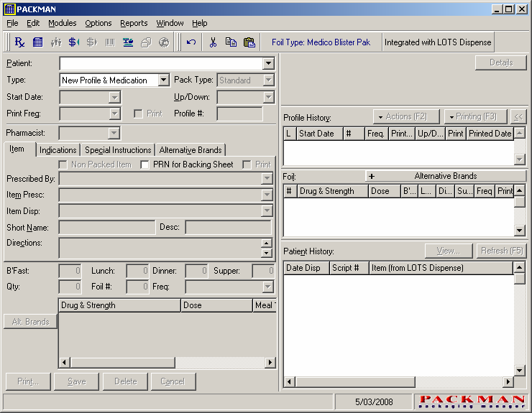Click the Drug & Strength horizontal scrollbar
Viewport: 532px width, 413px height.
tap(166, 363)
